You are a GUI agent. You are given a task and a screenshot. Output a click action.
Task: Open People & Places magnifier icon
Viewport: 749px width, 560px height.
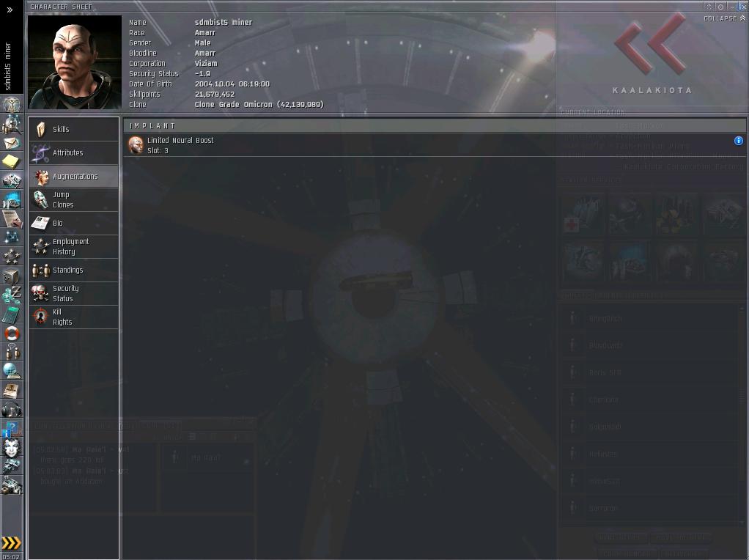point(11,124)
